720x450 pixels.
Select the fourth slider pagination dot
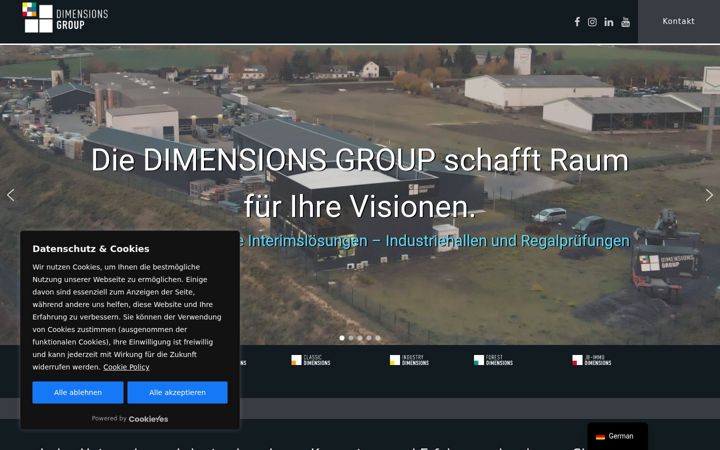coord(369,338)
